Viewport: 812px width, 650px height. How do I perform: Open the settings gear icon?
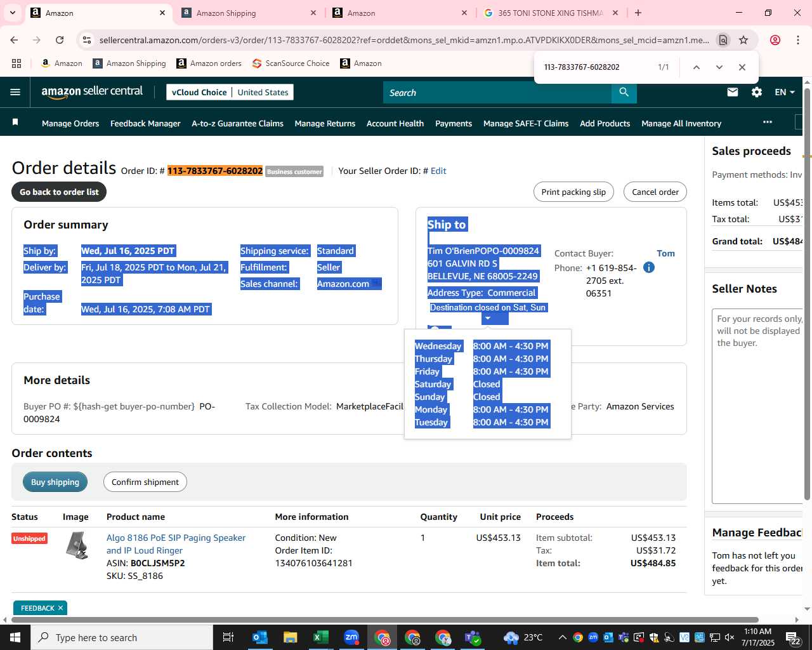pyautogui.click(x=757, y=92)
